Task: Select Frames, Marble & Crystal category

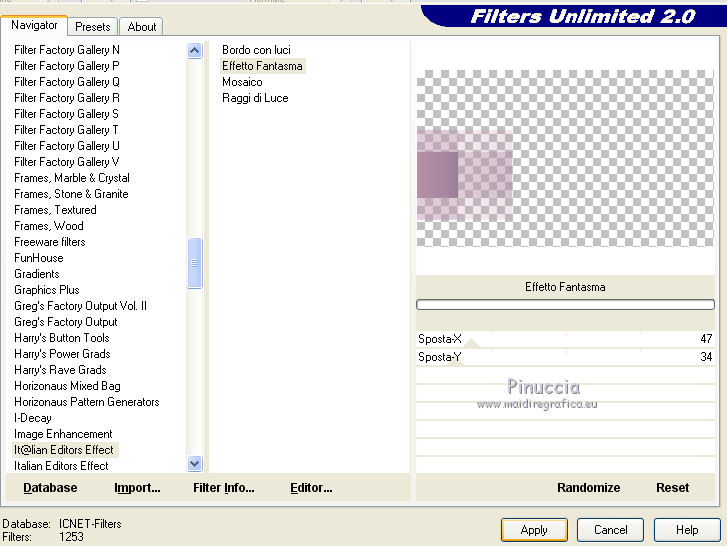Action: (x=72, y=178)
